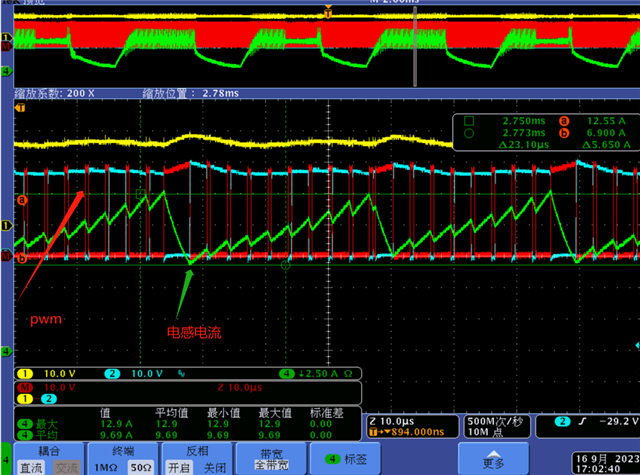Click the channel 1 marker in the overview strip
This screenshot has width=640, height=475.
[x=6, y=38]
